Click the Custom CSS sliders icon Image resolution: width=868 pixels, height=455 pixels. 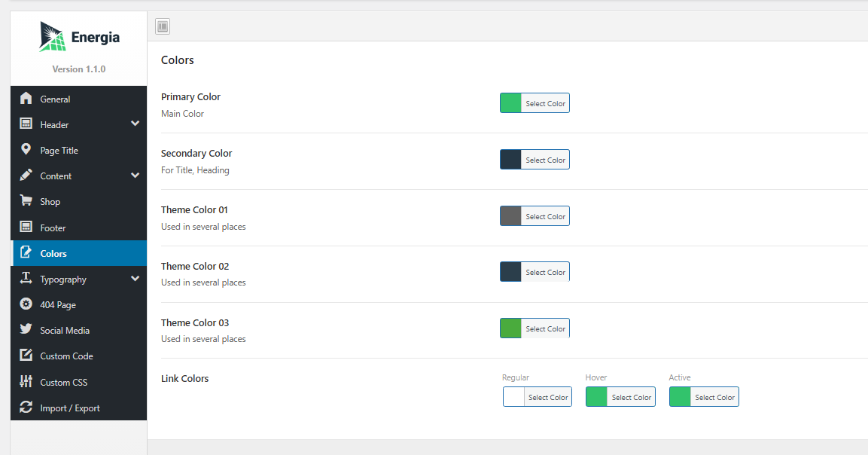pyautogui.click(x=26, y=381)
